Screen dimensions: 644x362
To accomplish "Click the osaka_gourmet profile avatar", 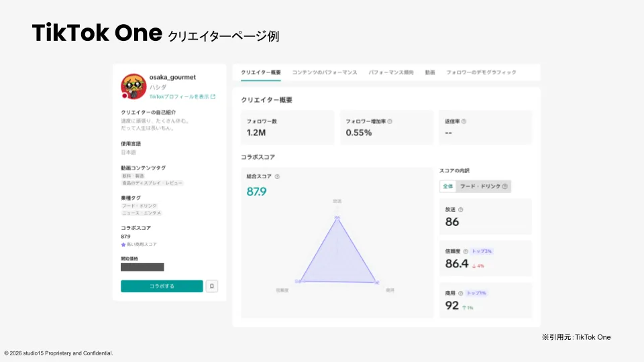I will [x=133, y=87].
